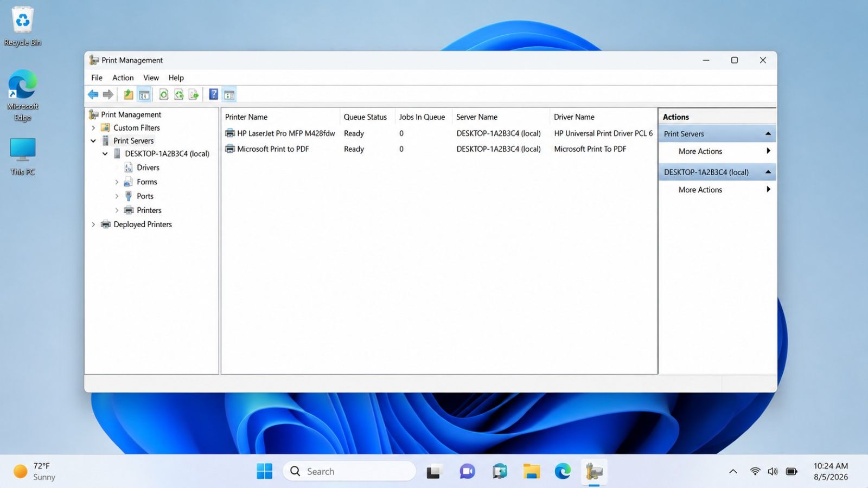Click the Export List toolbar icon
868x488 pixels.
coord(194,94)
